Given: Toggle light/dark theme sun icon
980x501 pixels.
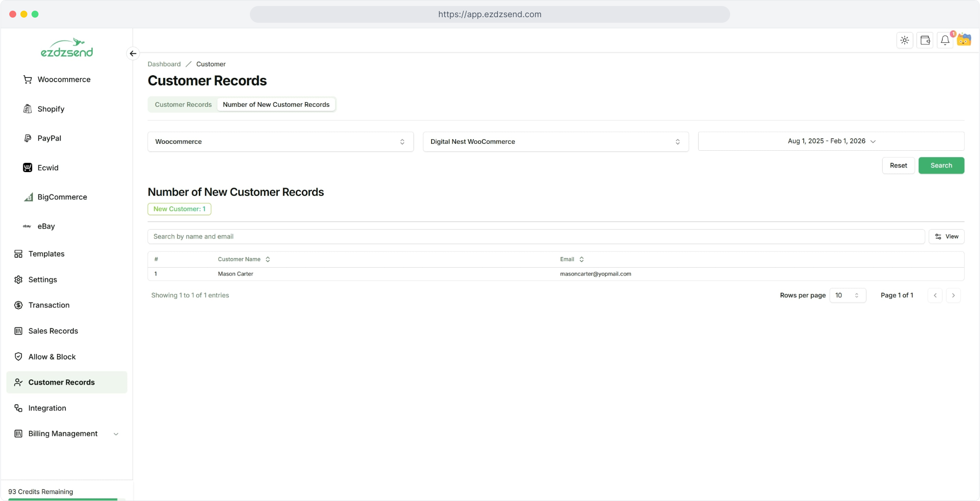Looking at the screenshot, I should click(904, 40).
